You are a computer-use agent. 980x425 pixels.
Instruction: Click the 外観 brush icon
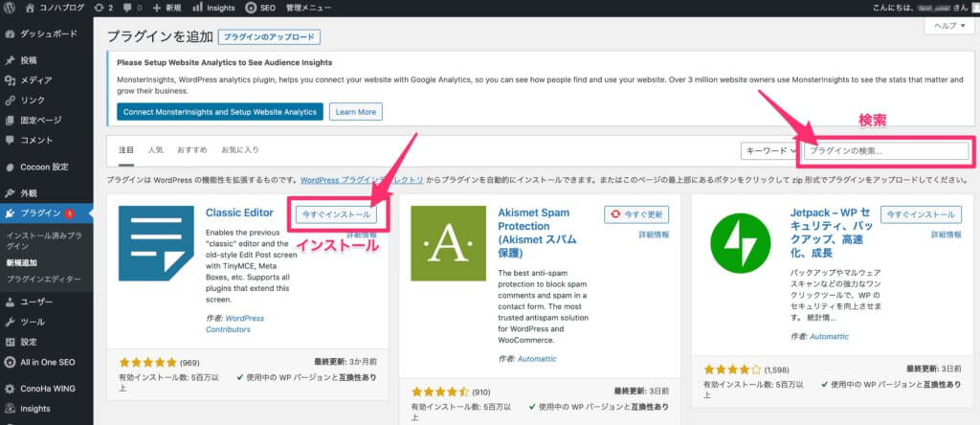(x=10, y=193)
